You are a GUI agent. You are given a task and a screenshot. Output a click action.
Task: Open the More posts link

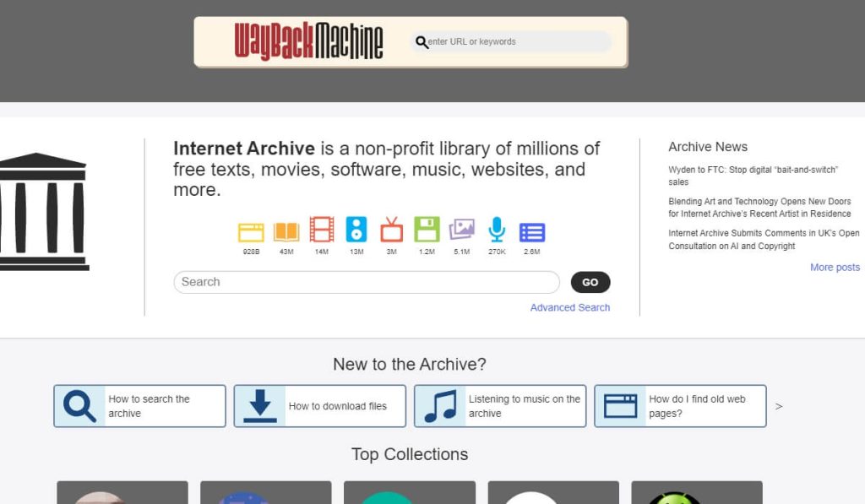click(835, 267)
